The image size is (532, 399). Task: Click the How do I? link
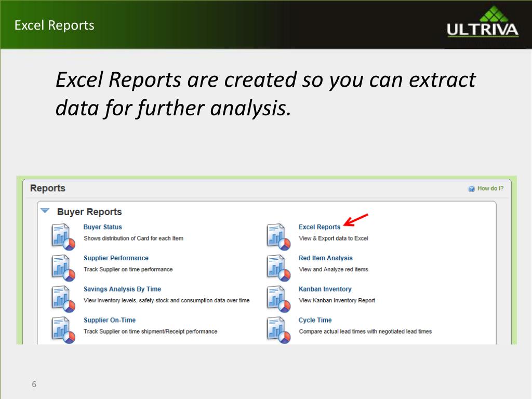[x=490, y=188]
